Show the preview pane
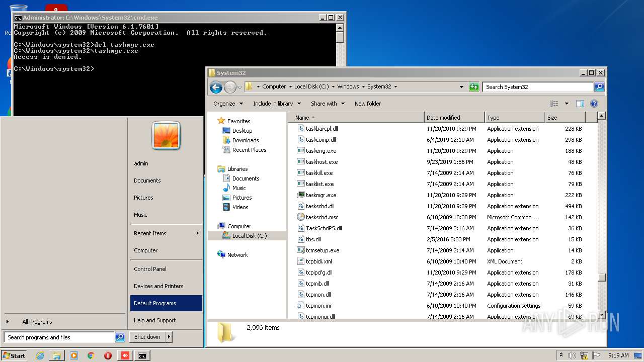The image size is (644, 362). pos(580,104)
